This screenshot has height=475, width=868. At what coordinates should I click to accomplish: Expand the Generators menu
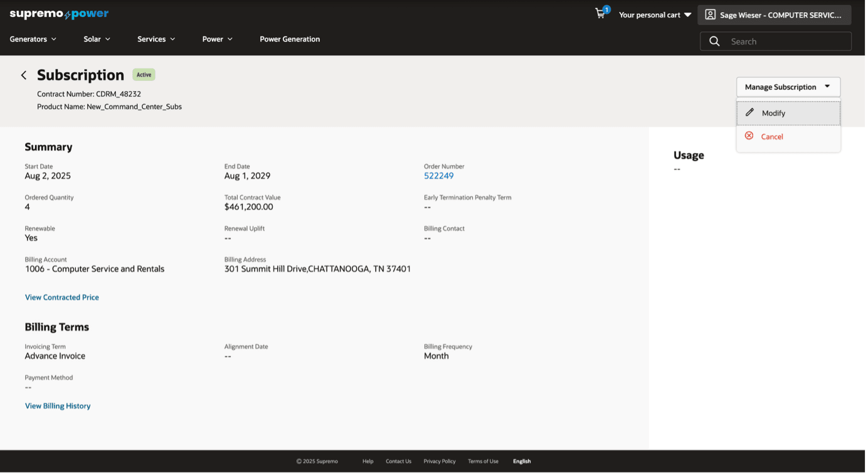(33, 39)
